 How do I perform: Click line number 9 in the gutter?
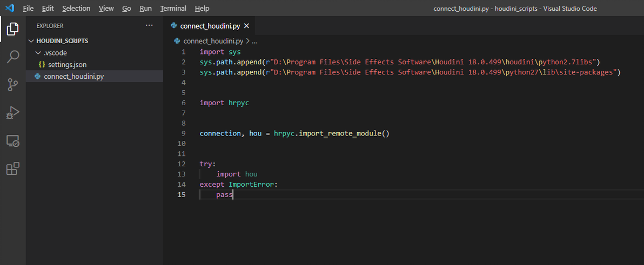(184, 133)
